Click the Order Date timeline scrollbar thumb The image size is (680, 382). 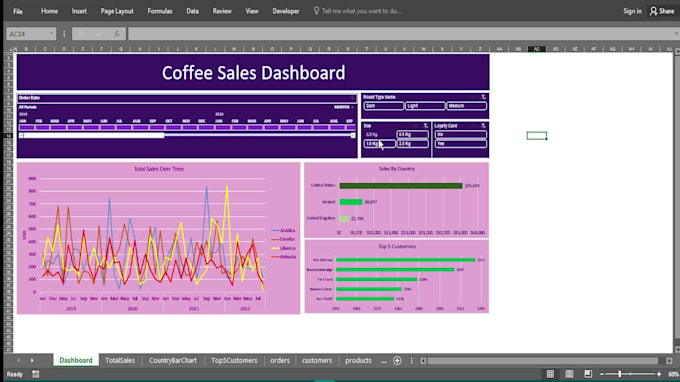[x=94, y=136]
